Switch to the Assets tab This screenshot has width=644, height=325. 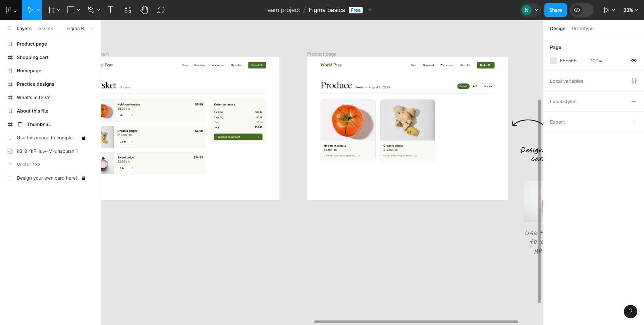point(46,28)
